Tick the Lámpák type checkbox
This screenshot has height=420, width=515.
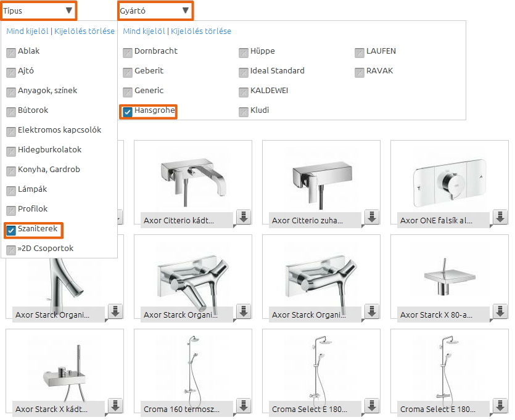(x=11, y=191)
